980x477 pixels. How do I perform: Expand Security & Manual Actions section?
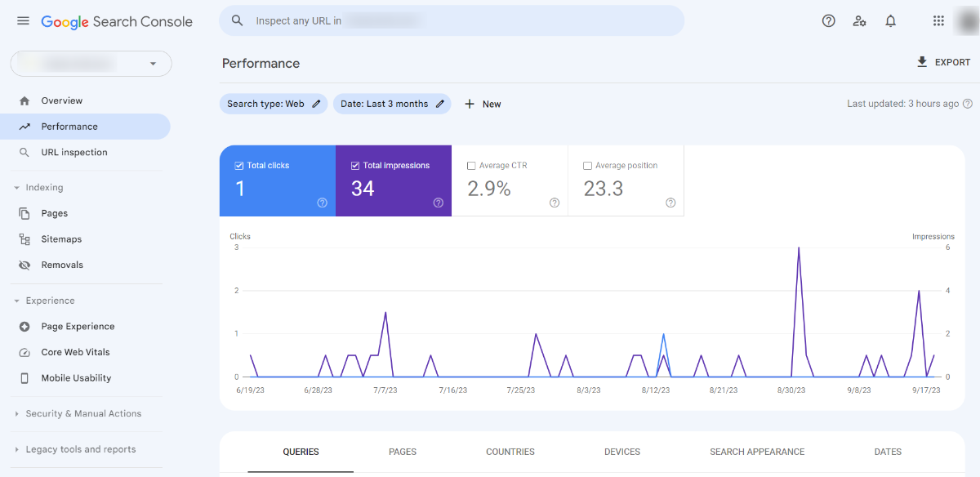[16, 414]
